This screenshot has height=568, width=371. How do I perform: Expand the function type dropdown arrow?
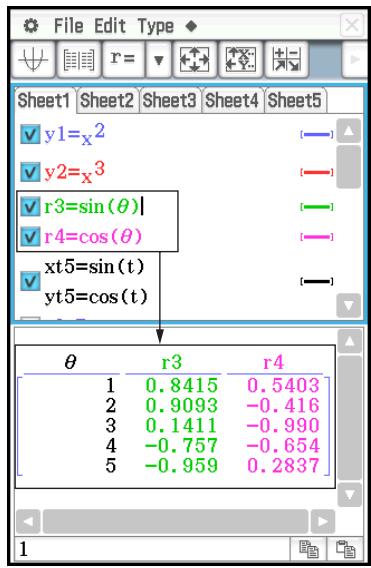tap(158, 59)
